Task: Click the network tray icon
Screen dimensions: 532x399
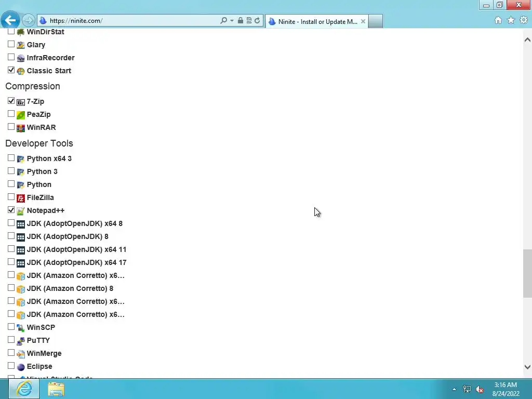Action: pos(467,389)
